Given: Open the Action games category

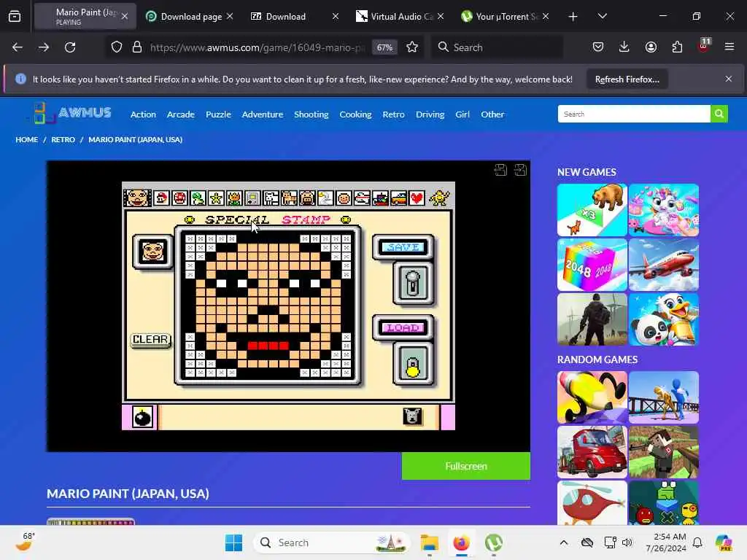Looking at the screenshot, I should click(143, 114).
